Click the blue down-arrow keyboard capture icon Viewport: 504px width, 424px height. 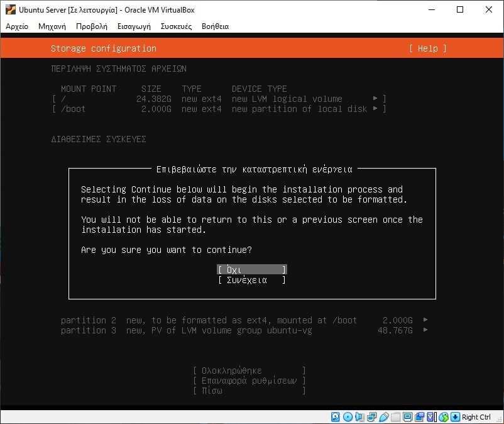(x=455, y=417)
